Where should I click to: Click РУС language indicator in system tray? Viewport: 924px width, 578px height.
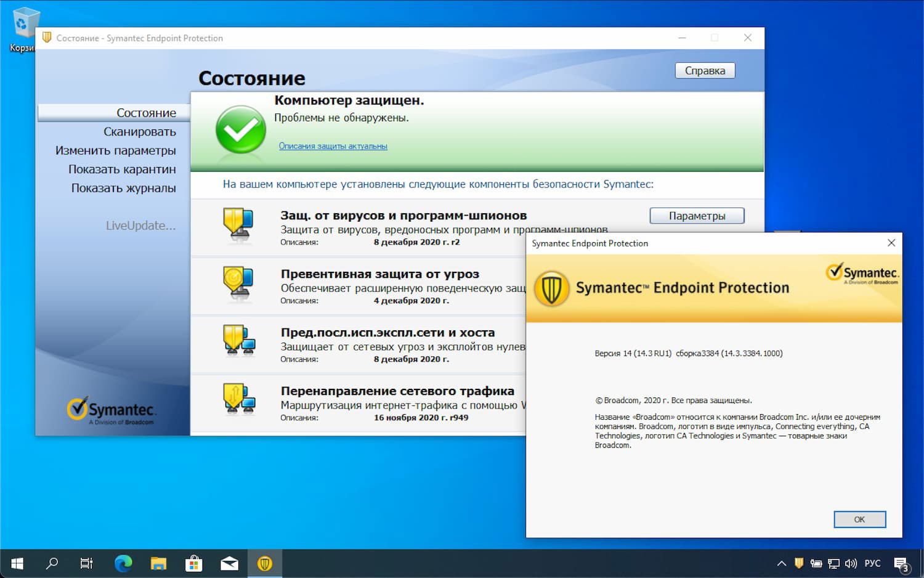872,563
